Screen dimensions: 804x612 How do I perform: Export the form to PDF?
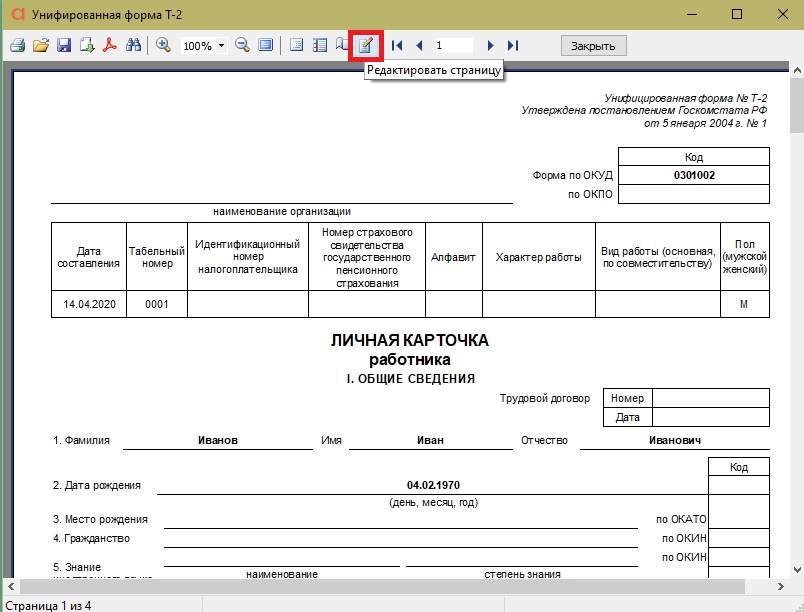click(x=110, y=45)
